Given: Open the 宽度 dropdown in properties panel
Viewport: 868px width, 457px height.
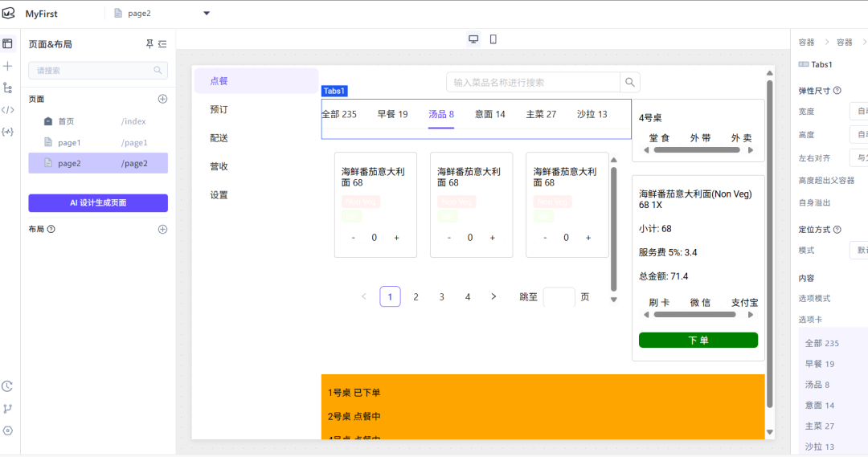Looking at the screenshot, I should click(x=859, y=112).
